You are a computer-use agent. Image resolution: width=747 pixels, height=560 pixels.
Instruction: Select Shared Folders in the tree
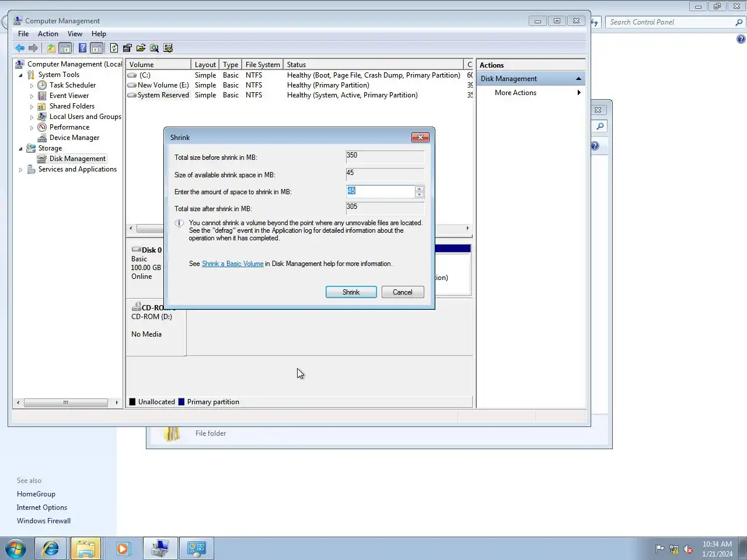pos(72,106)
